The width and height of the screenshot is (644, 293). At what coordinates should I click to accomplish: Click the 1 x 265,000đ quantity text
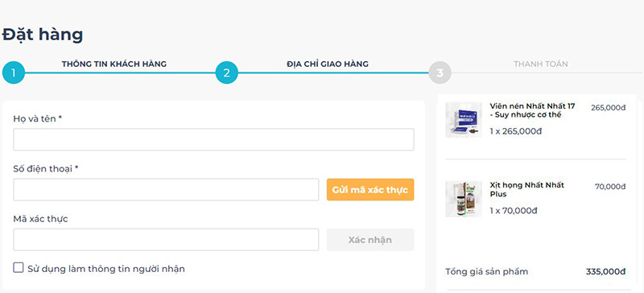[x=516, y=131]
